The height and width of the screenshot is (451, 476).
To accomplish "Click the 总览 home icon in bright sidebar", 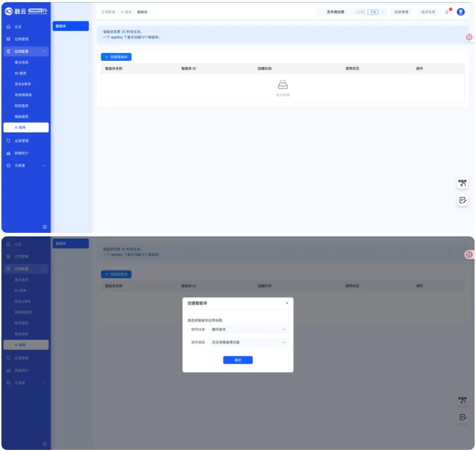I will click(x=8, y=27).
